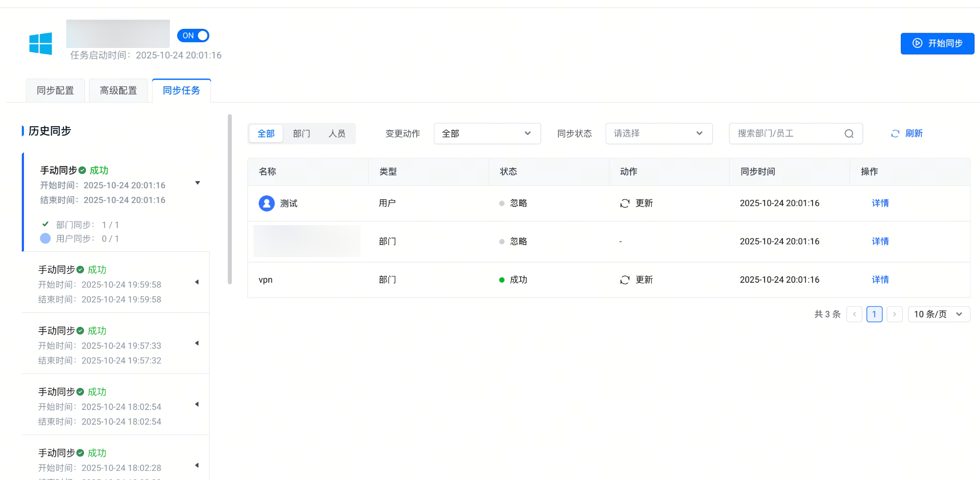Click the update icon in the 测试 row

point(624,204)
